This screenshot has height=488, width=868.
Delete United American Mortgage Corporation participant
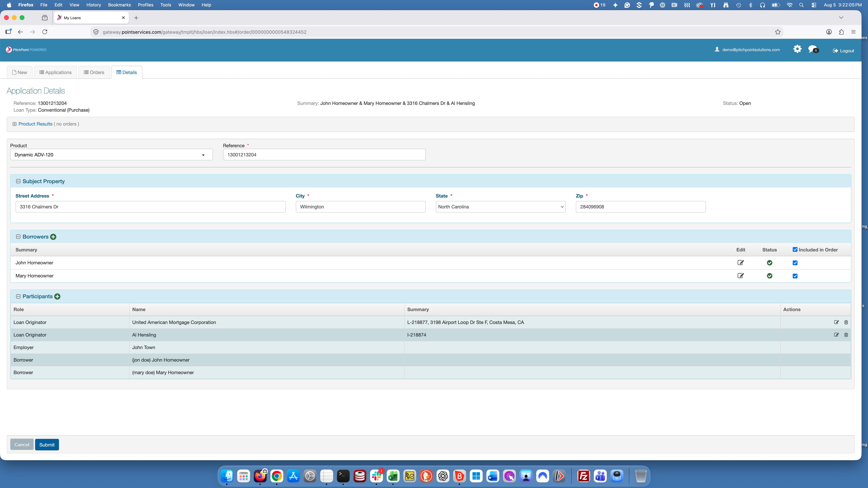coord(846,322)
